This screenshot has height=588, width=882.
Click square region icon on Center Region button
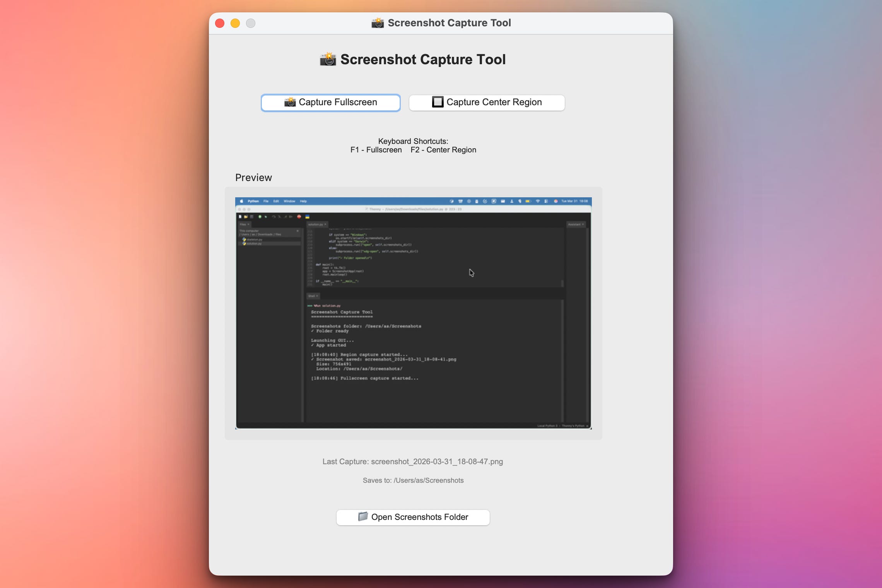438,102
